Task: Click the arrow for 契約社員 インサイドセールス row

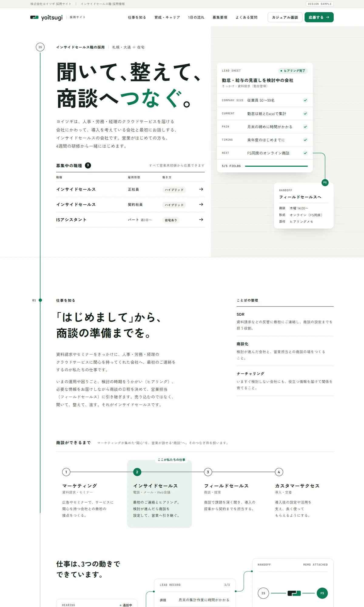Action: pyautogui.click(x=201, y=205)
